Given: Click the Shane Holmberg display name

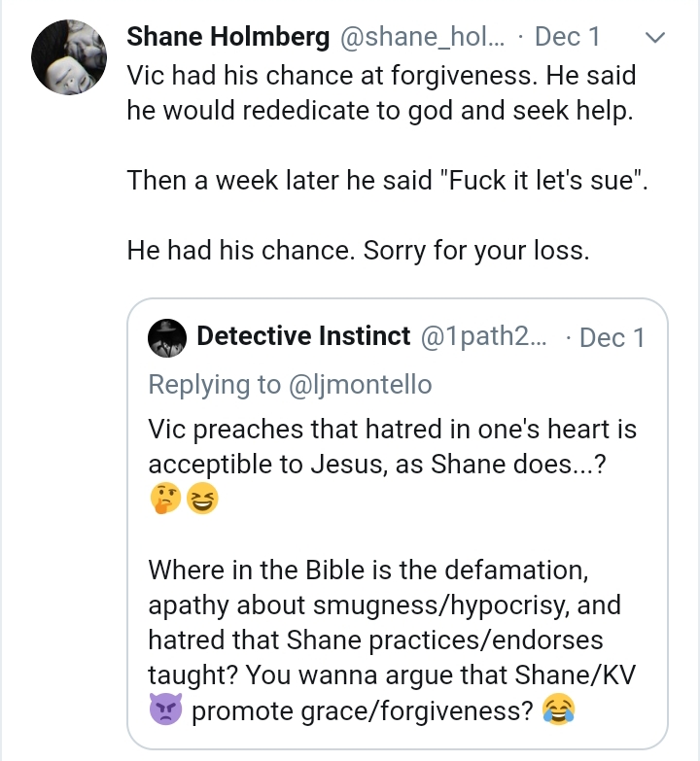Looking at the screenshot, I should [x=228, y=37].
